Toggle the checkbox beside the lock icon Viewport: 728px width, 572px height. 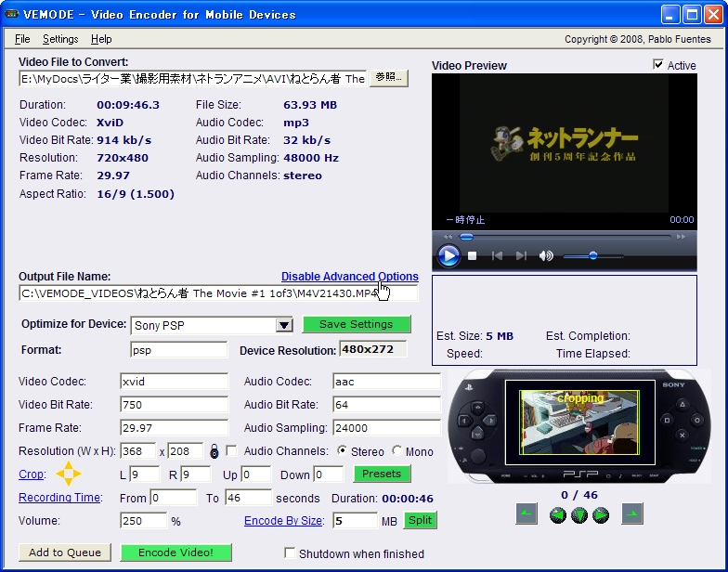(230, 450)
